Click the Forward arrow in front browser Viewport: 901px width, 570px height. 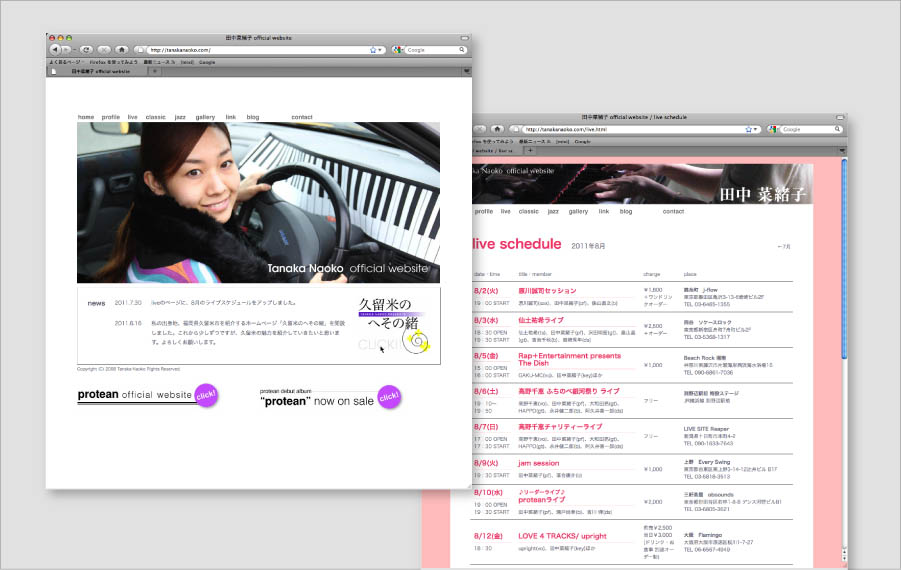point(67,50)
